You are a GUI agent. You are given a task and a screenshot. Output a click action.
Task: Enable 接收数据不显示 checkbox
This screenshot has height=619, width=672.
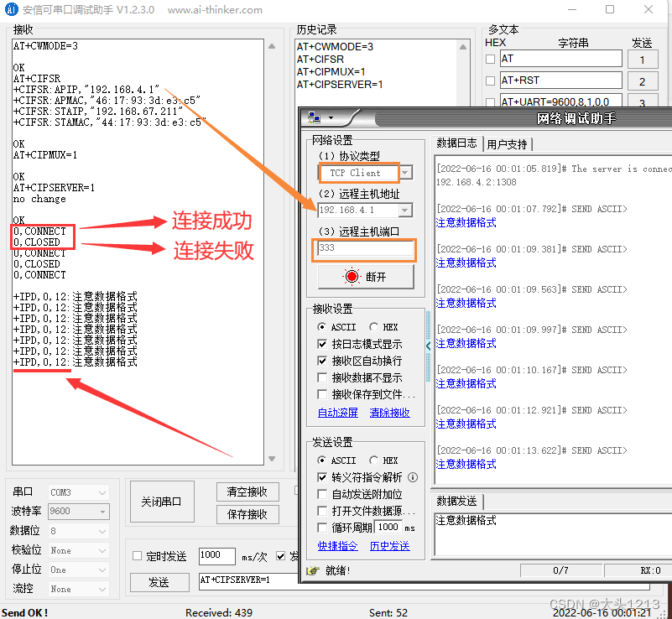[322, 377]
